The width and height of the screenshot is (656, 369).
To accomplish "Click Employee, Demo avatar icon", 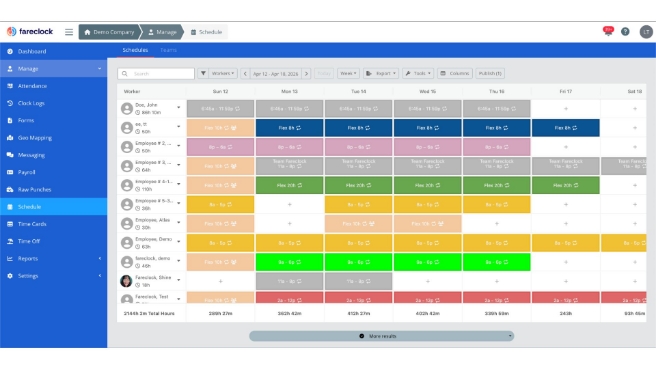I will [127, 243].
